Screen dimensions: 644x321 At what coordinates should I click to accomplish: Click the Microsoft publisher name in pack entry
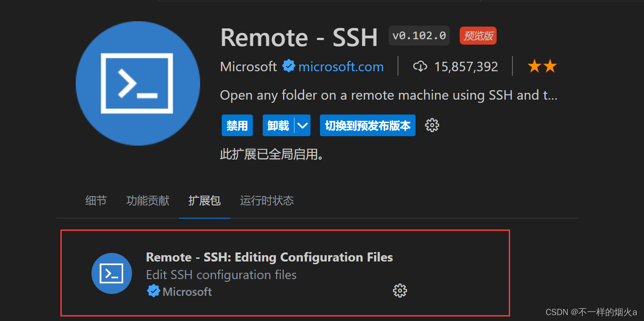[187, 292]
